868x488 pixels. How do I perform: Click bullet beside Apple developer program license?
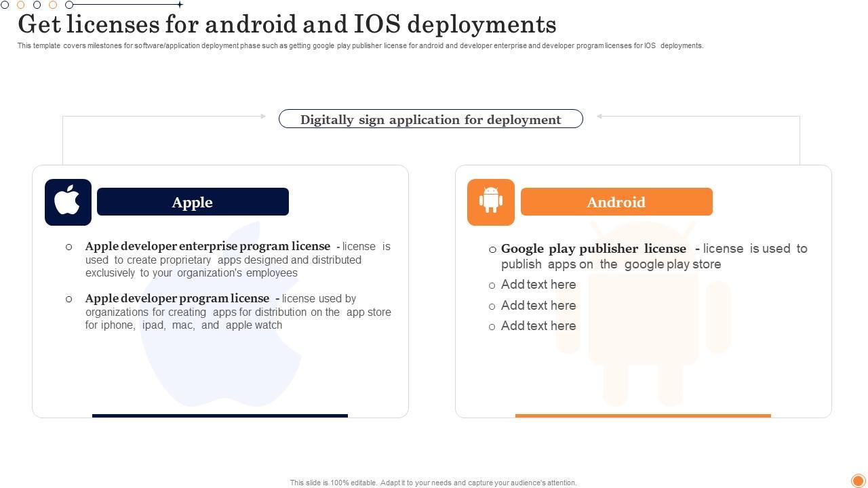68,299
